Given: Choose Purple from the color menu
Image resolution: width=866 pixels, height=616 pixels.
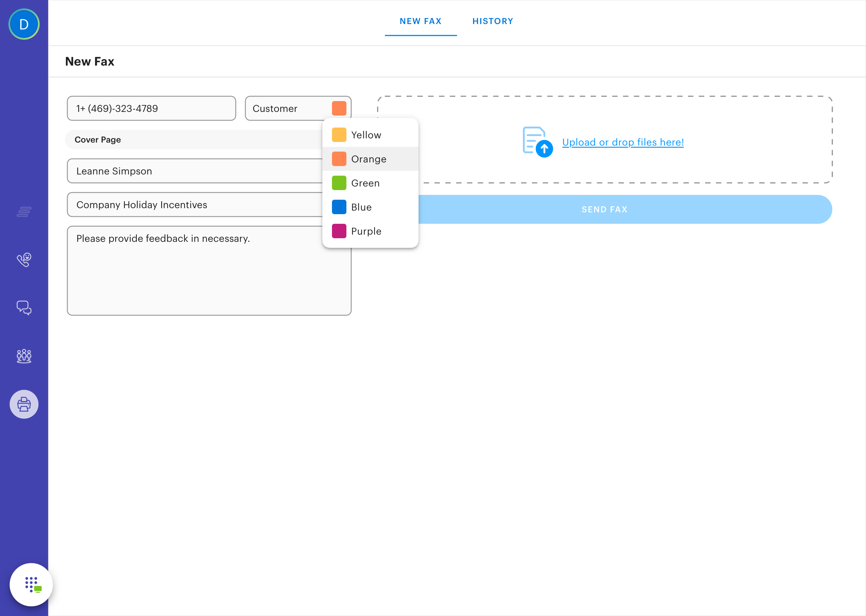Looking at the screenshot, I should [x=370, y=231].
